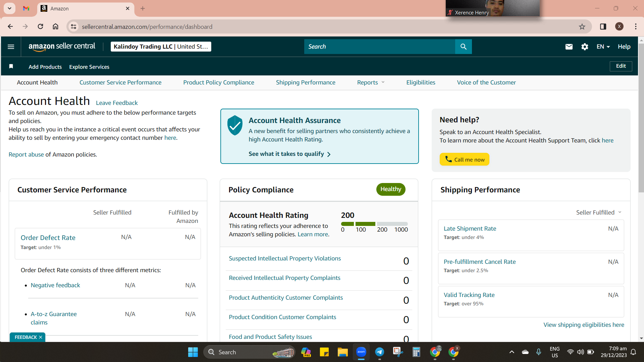This screenshot has width=644, height=362.
Task: Switch to the Gmail pinned tab
Action: tap(26, 8)
